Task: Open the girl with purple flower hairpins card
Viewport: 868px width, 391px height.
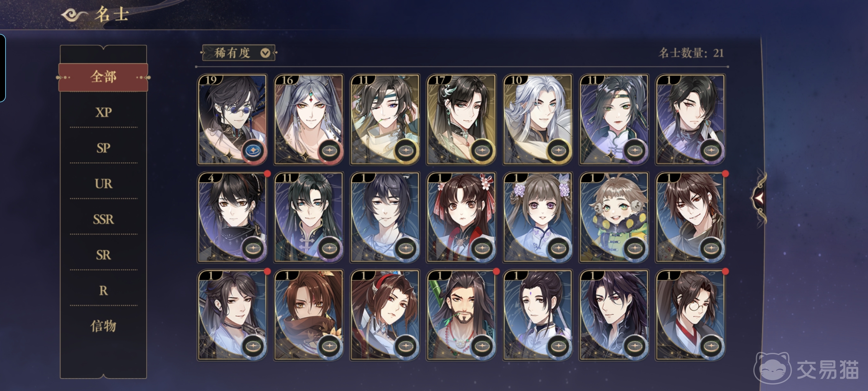Action: click(537, 217)
